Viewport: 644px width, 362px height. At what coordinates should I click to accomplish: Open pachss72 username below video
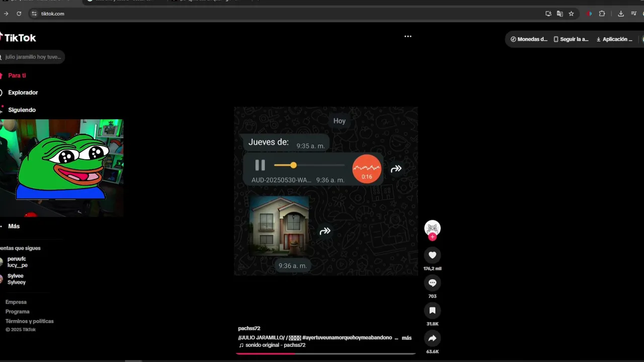(249, 328)
